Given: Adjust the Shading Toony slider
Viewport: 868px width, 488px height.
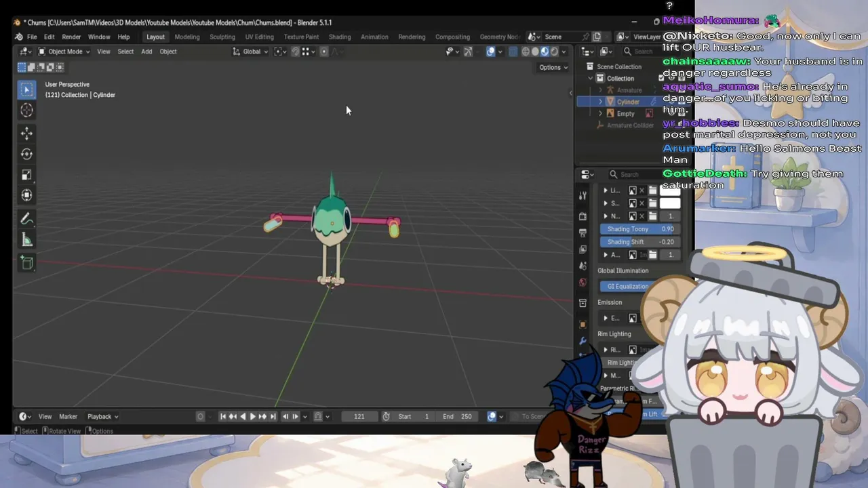Looking at the screenshot, I should point(639,229).
